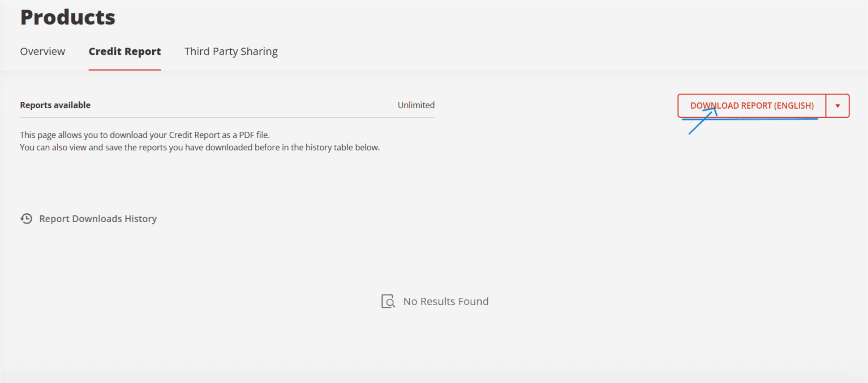The width and height of the screenshot is (868, 383).
Task: Click the divider line under Reports available
Action: click(227, 118)
